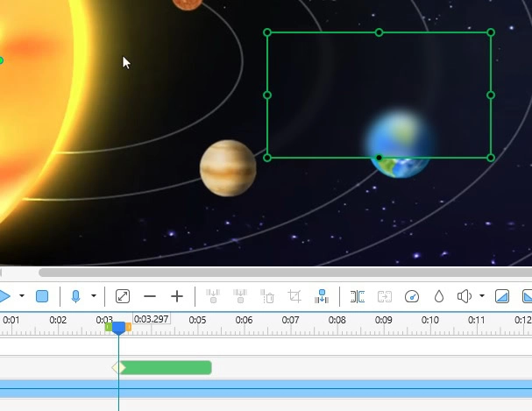This screenshot has height=411, width=532.
Task: Click the 0:03.297 time readout
Action: point(152,319)
